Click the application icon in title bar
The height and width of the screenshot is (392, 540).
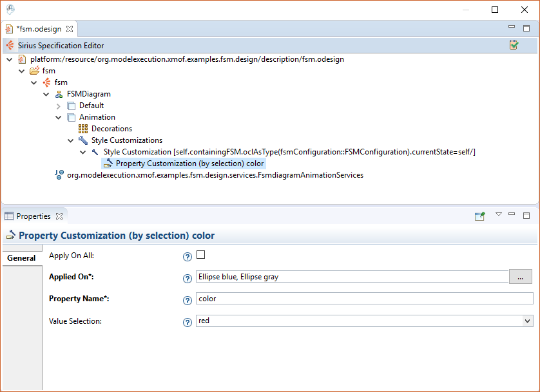[x=10, y=10]
